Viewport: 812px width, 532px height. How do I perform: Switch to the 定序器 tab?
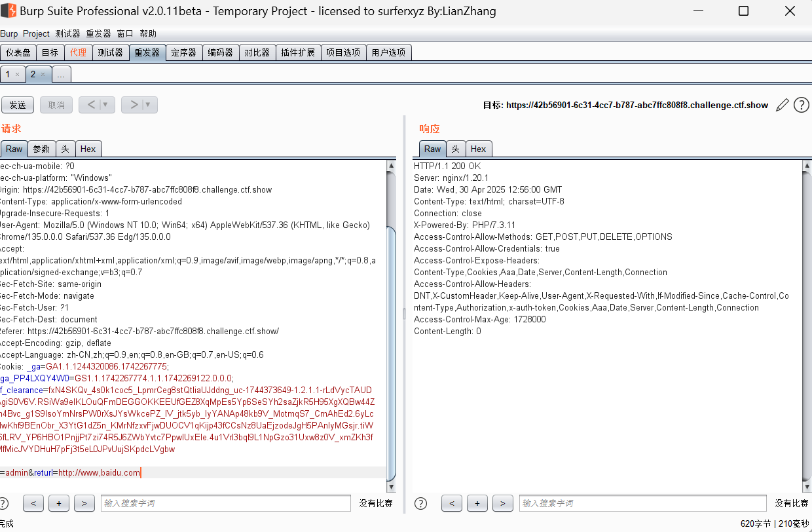click(x=184, y=52)
